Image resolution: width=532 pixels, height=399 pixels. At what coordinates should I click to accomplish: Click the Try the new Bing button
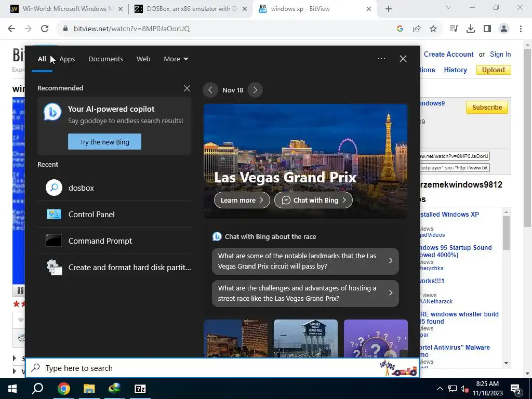tap(104, 142)
